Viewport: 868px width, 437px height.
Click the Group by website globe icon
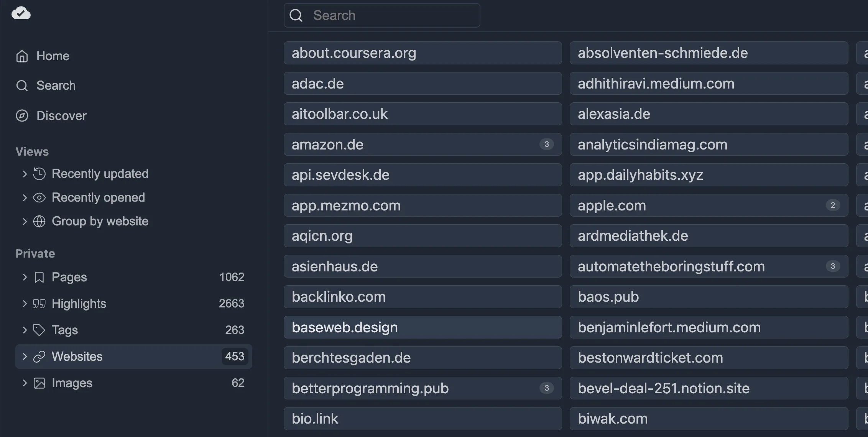39,221
